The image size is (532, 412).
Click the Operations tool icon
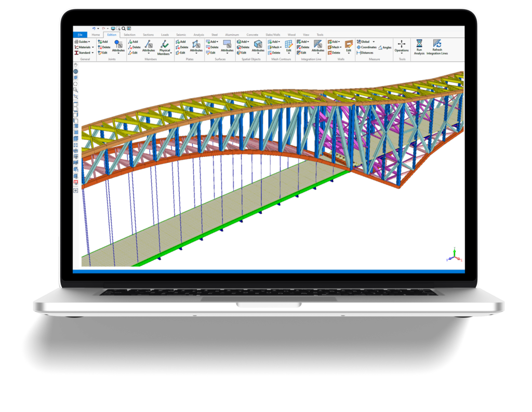click(401, 44)
